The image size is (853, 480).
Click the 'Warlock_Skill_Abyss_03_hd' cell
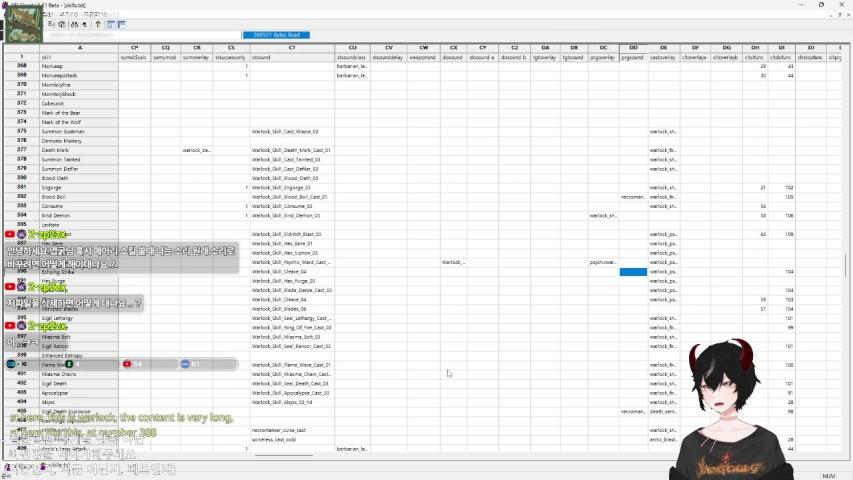(x=292, y=402)
